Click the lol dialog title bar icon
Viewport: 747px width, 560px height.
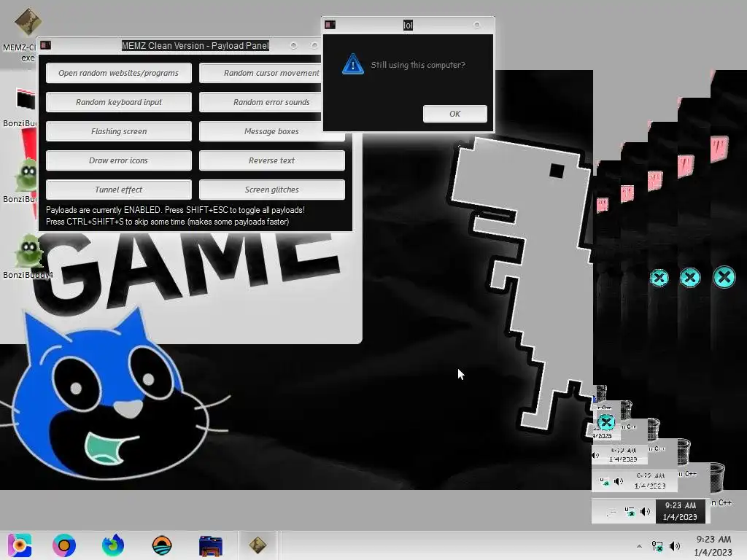click(x=330, y=25)
